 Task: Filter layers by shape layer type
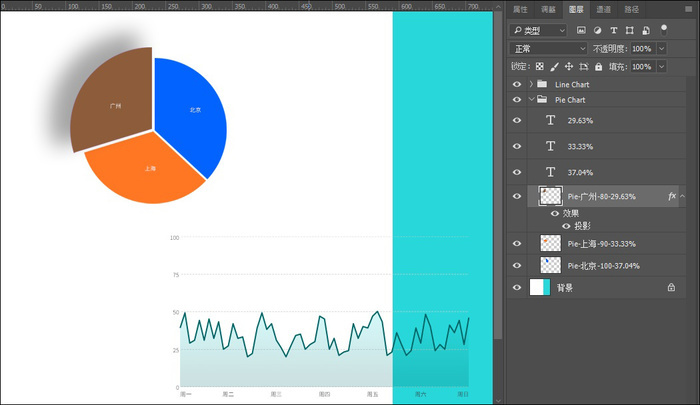[629, 30]
